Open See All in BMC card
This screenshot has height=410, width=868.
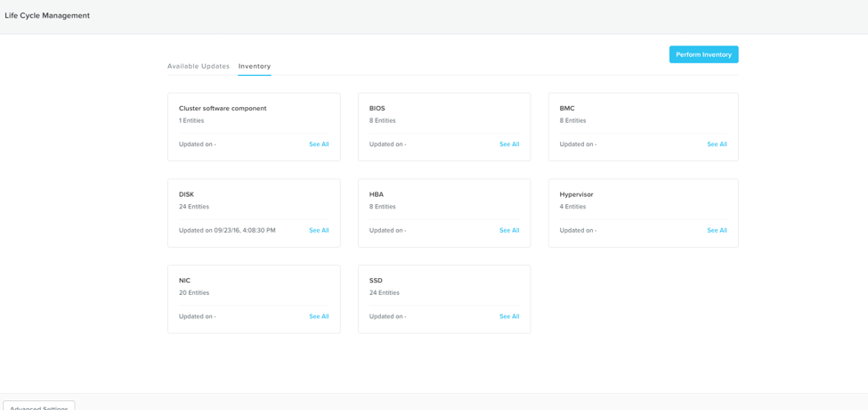(x=717, y=144)
